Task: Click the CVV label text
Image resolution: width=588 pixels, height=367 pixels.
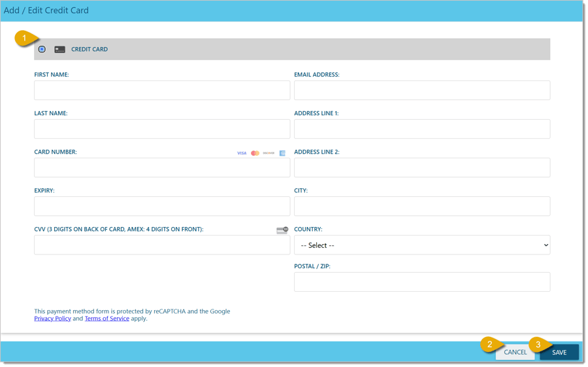Action: [x=119, y=230]
